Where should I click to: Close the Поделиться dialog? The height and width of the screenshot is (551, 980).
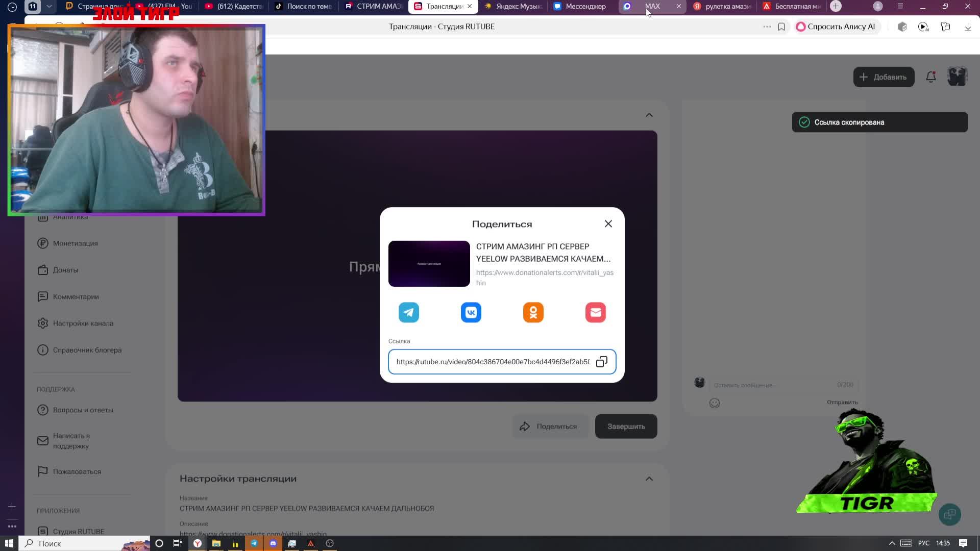tap(608, 224)
